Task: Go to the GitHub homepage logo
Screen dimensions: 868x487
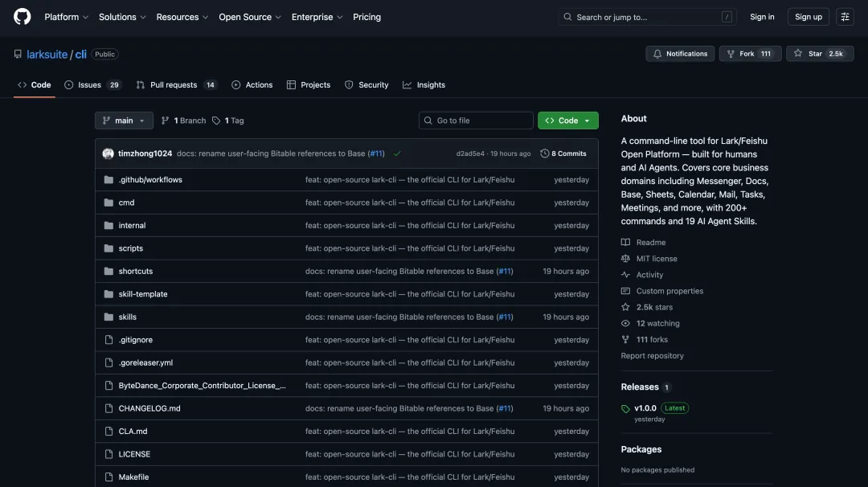Action: (x=23, y=17)
